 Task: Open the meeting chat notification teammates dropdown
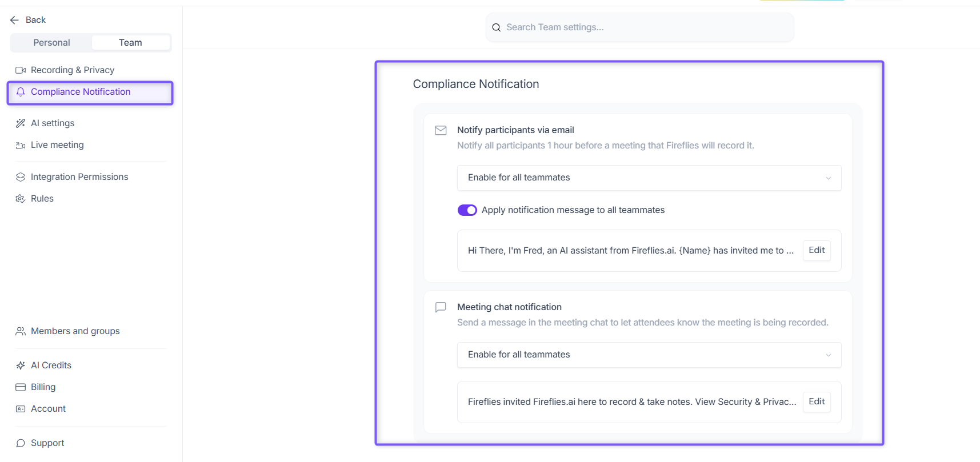pos(649,355)
